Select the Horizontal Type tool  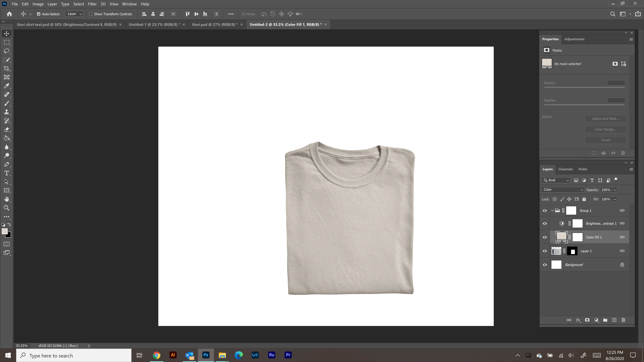tap(7, 173)
